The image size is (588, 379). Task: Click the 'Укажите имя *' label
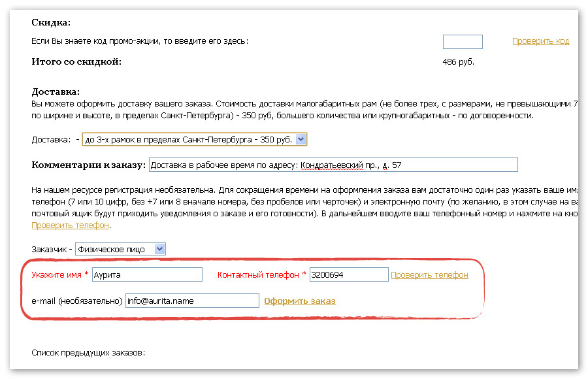(x=60, y=274)
